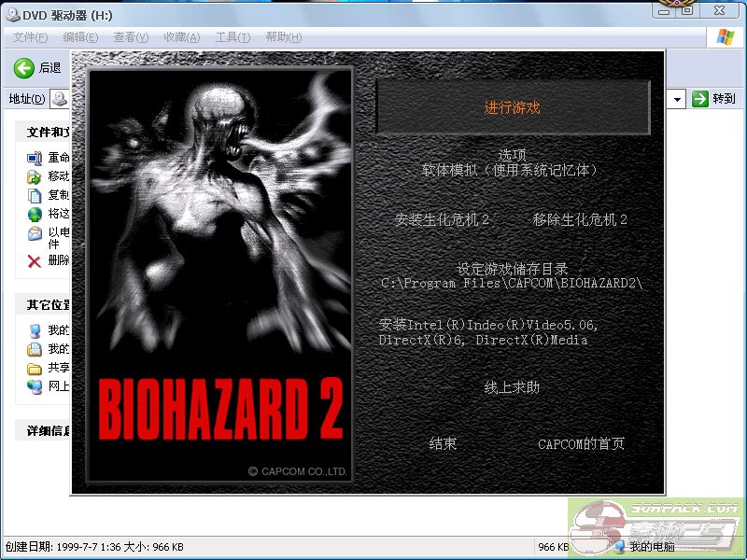Click 进行游戏 to start the game
747x560 pixels.
click(x=512, y=107)
